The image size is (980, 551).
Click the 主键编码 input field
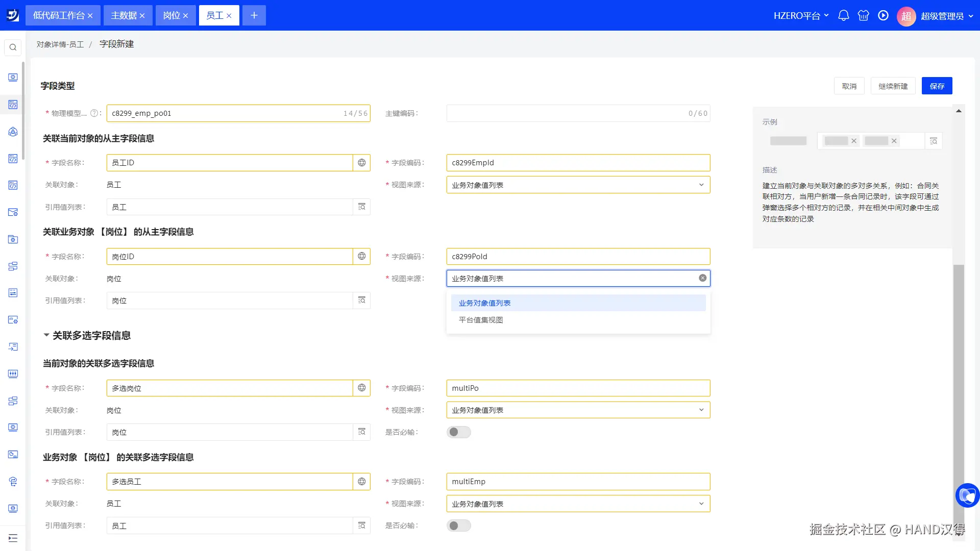567,113
